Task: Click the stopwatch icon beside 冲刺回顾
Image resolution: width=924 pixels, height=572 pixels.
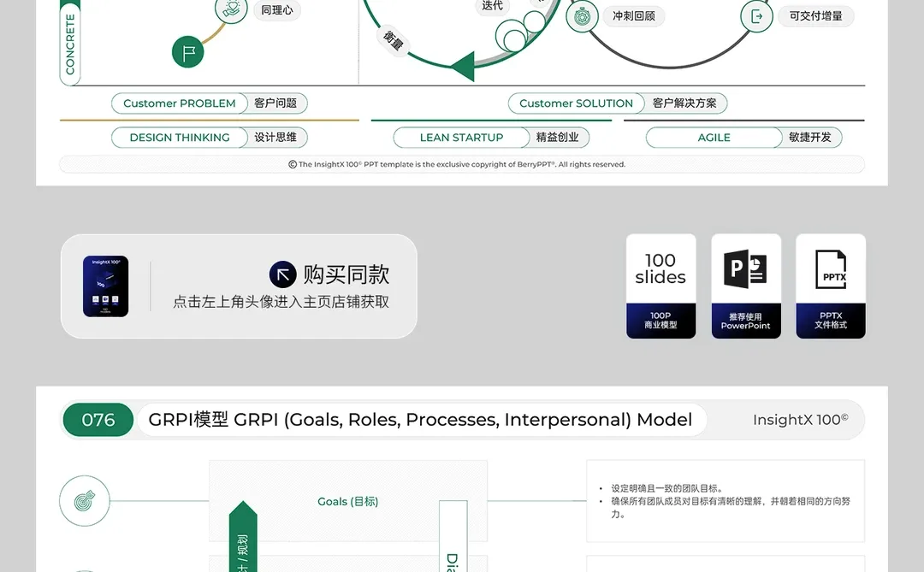Action: [x=583, y=15]
